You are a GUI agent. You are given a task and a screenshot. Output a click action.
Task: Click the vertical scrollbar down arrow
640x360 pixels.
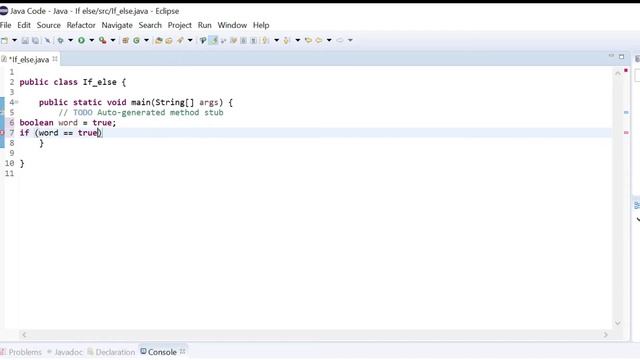(x=618, y=323)
